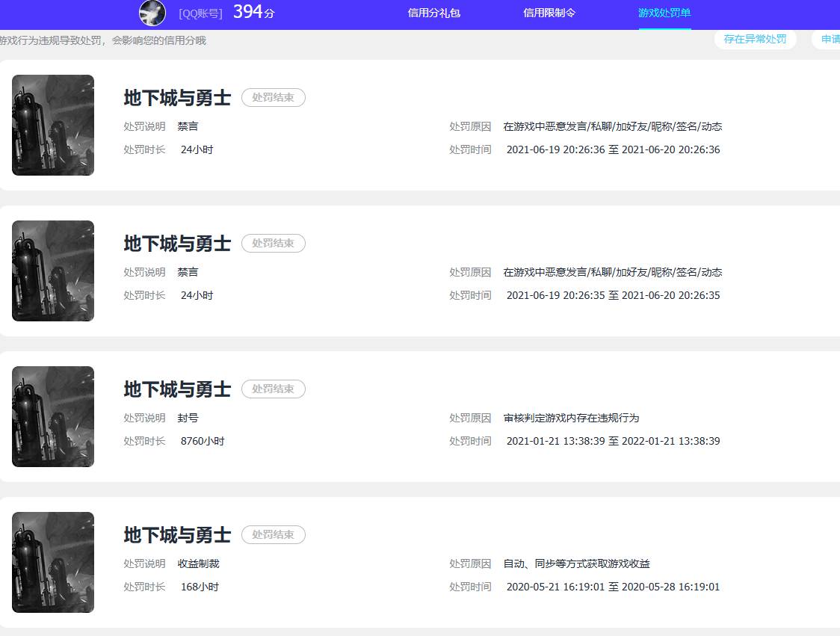Viewport: 840px width, 636px height.
Task: Click the 封号 penalty description text
Action: 188,418
